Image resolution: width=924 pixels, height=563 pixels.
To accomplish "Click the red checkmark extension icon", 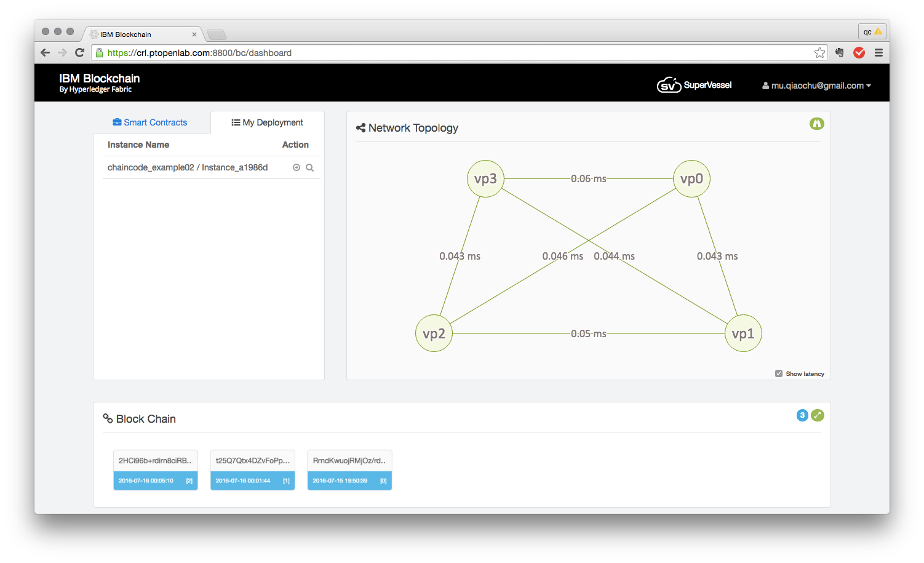I will point(859,53).
